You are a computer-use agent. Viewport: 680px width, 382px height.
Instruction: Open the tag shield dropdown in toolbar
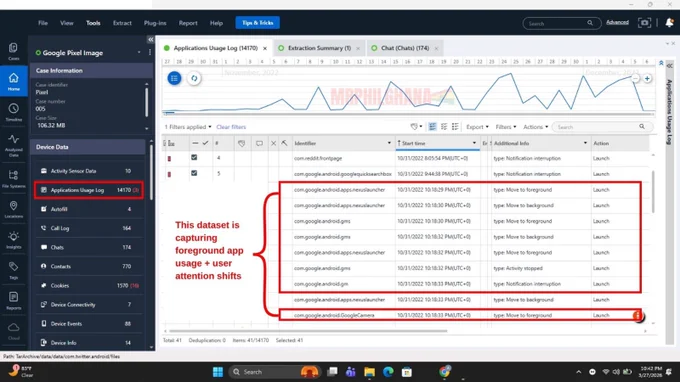416,127
